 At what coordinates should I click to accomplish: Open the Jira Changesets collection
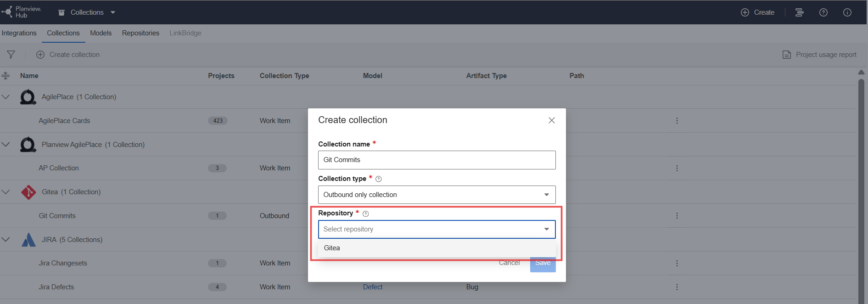[x=63, y=263]
